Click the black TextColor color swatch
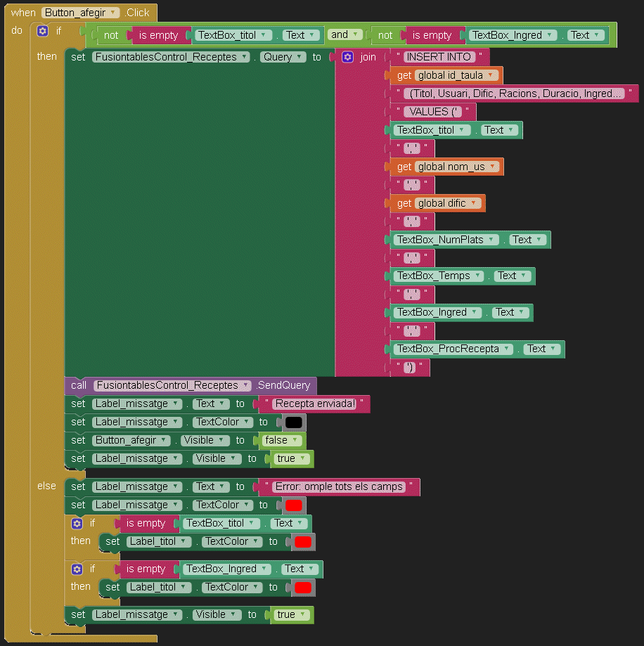644x646 pixels. 294,422
